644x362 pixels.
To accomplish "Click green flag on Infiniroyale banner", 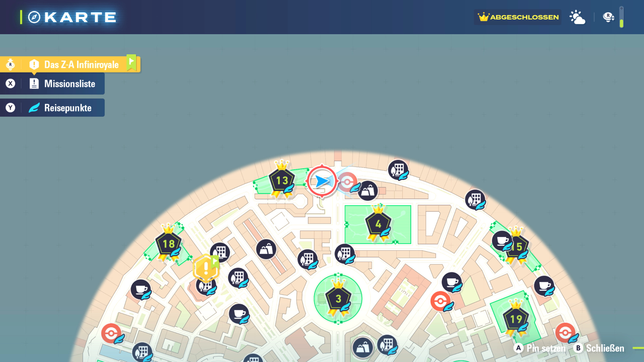I will (x=131, y=62).
